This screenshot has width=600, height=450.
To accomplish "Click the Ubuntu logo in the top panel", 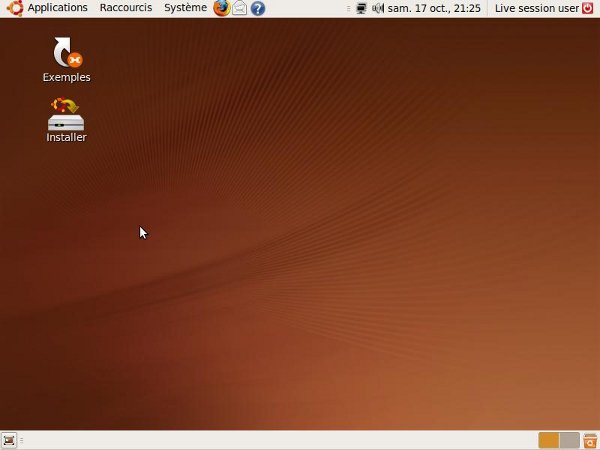I will tap(15, 8).
